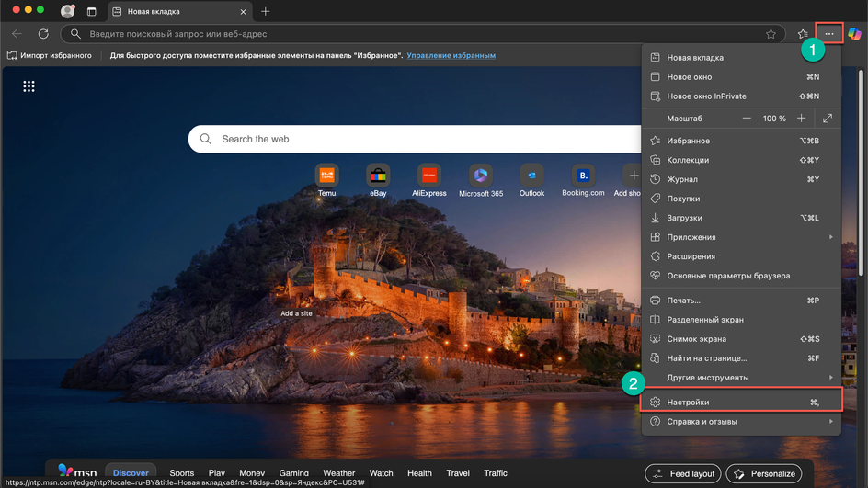This screenshot has width=868, height=488.
Task: Switch to the Traffic feed tab
Action: pyautogui.click(x=496, y=473)
